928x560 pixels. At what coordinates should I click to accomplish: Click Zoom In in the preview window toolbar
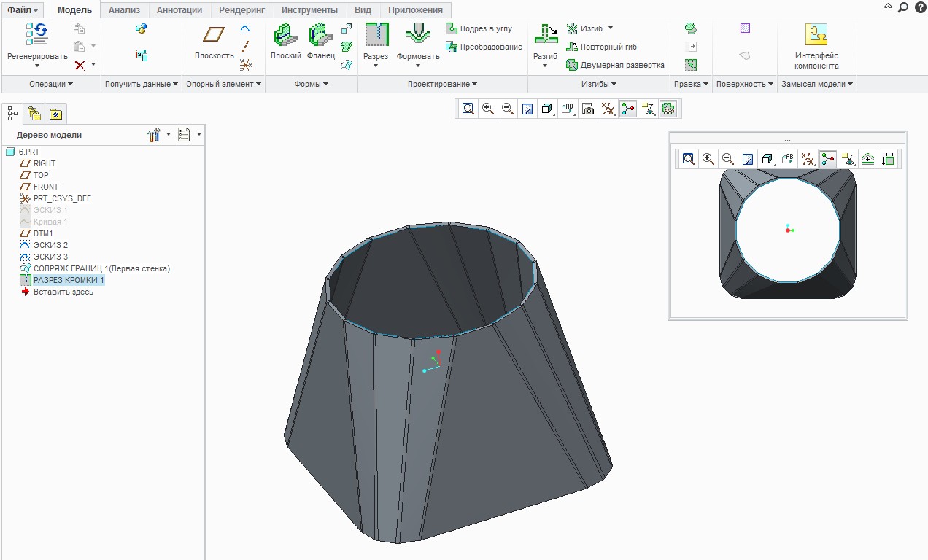(x=708, y=159)
